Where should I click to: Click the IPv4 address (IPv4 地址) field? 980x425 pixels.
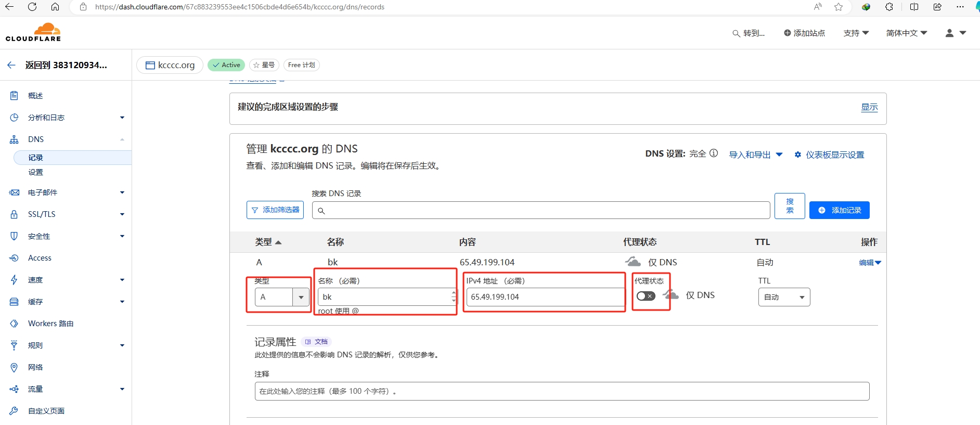(545, 297)
